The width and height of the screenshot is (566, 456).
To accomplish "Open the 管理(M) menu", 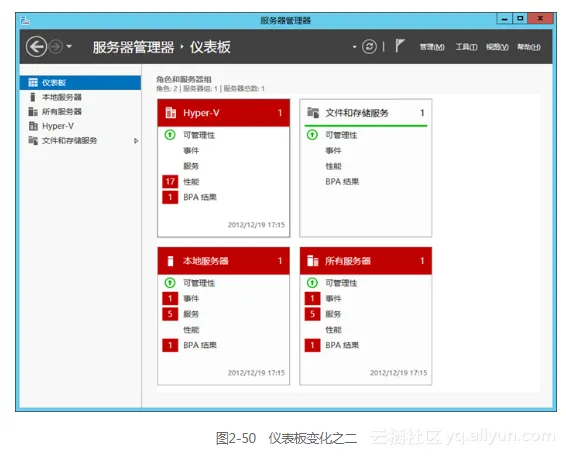I will pyautogui.click(x=432, y=47).
